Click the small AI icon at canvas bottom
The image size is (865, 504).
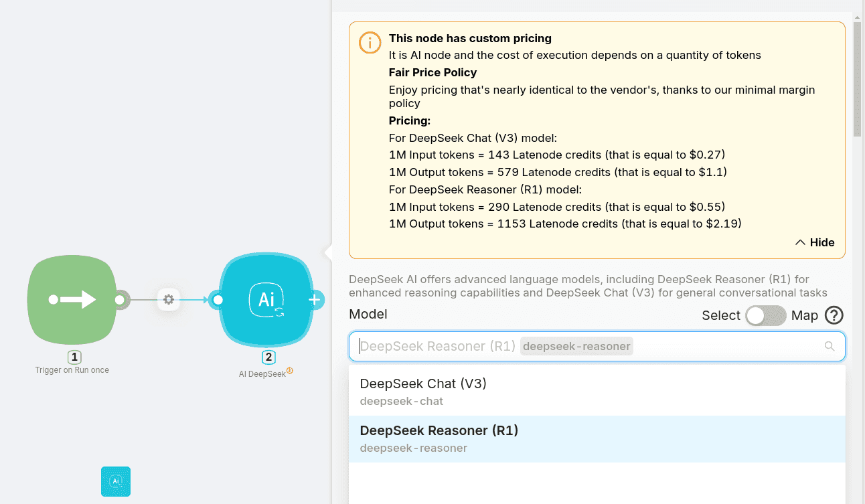[116, 481]
